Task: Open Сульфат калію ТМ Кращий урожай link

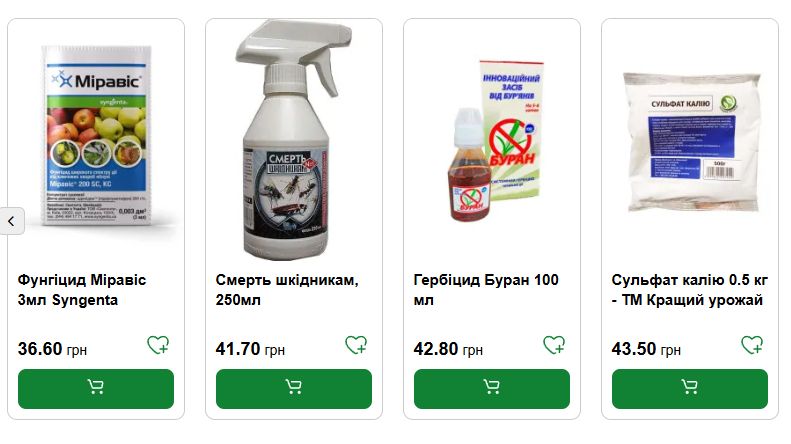Action: click(x=690, y=290)
